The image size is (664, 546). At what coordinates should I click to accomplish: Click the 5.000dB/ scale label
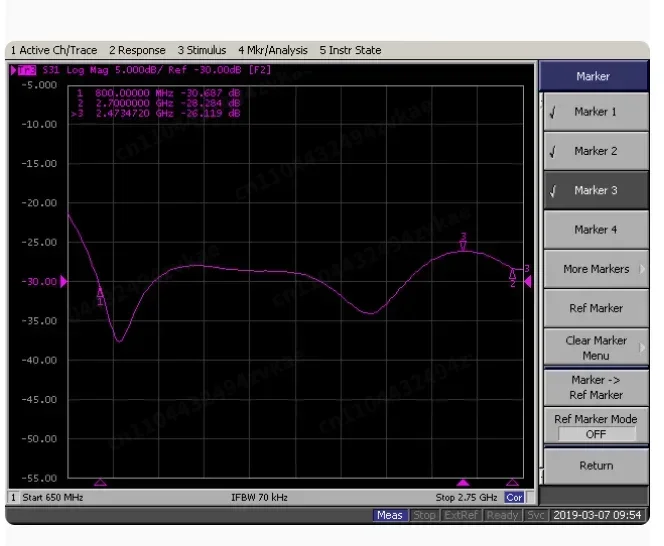tap(139, 70)
